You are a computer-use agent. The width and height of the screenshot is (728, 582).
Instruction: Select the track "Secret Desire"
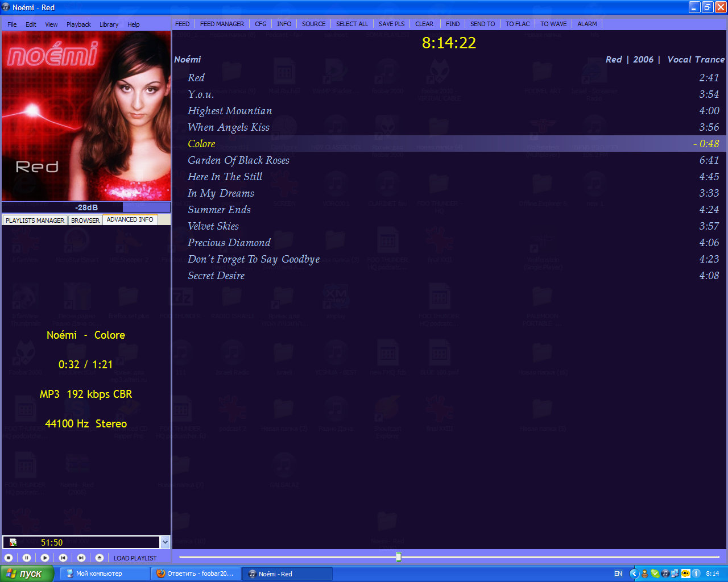click(449, 276)
